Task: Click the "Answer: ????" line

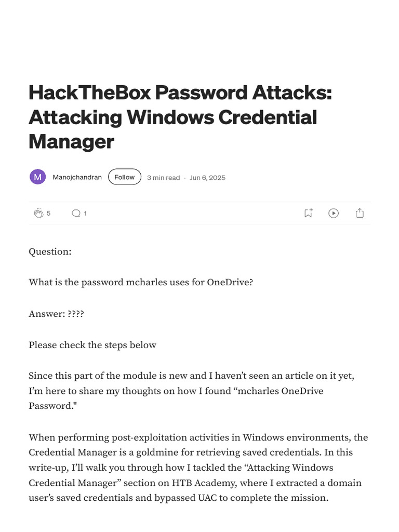Action: [x=57, y=314]
